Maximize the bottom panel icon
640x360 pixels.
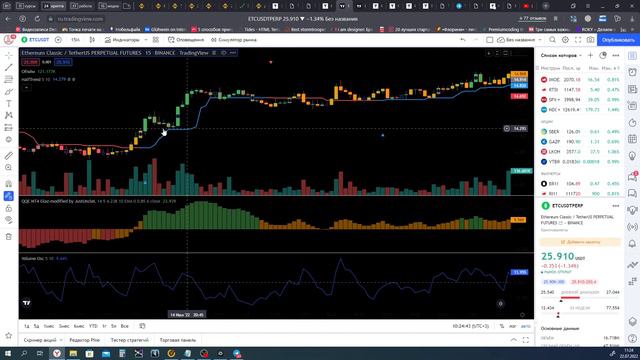pyautogui.click(x=526, y=340)
